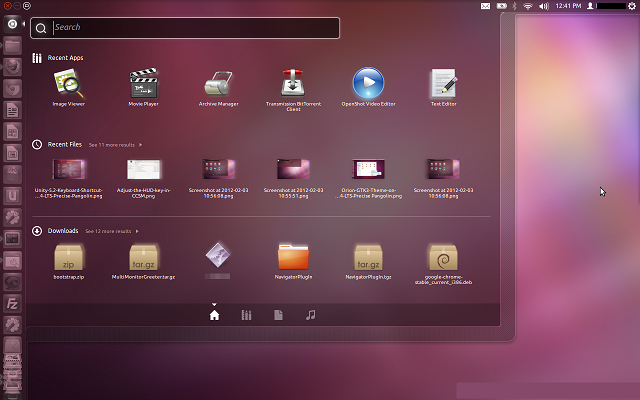
Task: Switch to the Applications lens tab
Action: tap(246, 315)
